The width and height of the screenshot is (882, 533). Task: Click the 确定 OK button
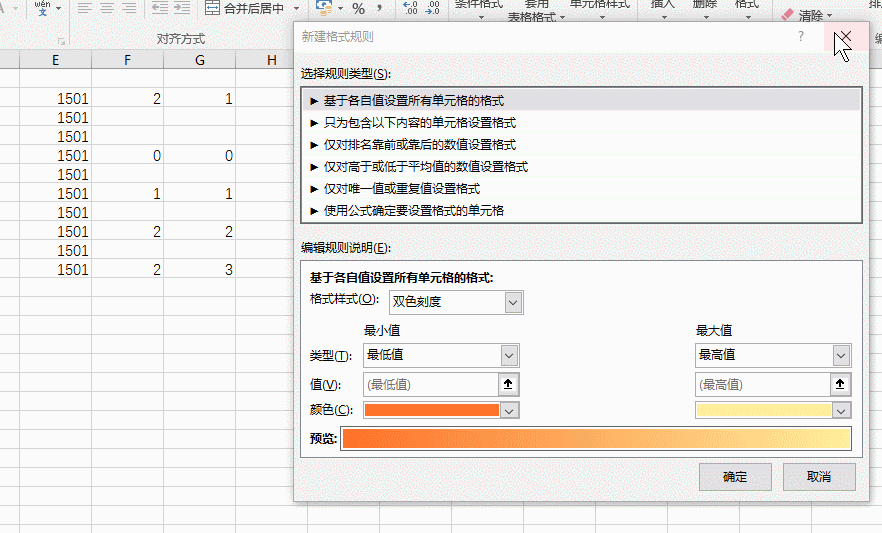click(735, 477)
